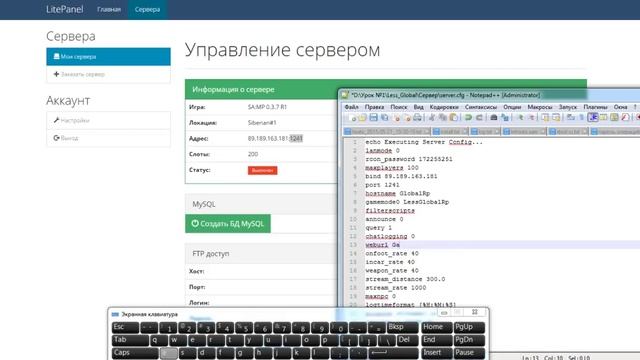Click the Paste clipboard icon in Notepad++
Viewport: 640px width, 360px height.
453,118
